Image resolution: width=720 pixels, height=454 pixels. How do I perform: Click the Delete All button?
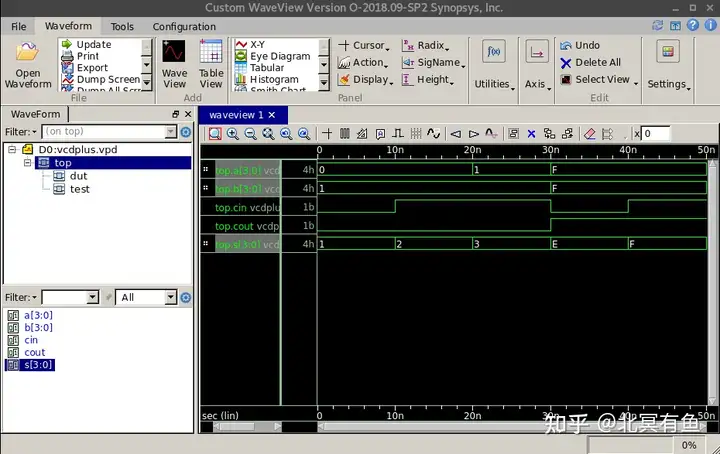[591, 62]
